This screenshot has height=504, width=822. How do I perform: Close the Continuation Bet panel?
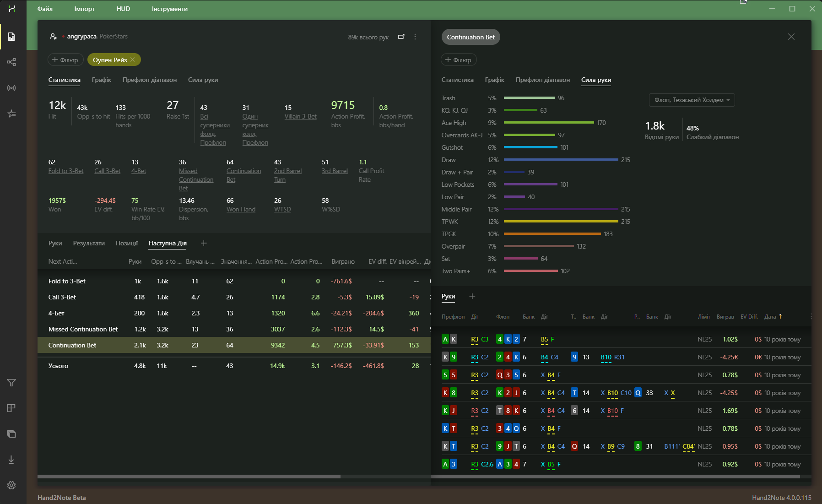[791, 37]
